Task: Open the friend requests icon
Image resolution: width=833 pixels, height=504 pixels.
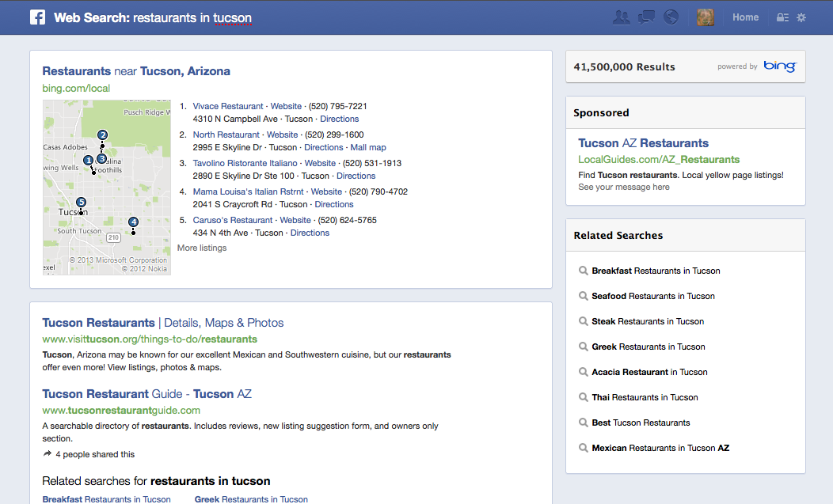Action: click(x=621, y=17)
